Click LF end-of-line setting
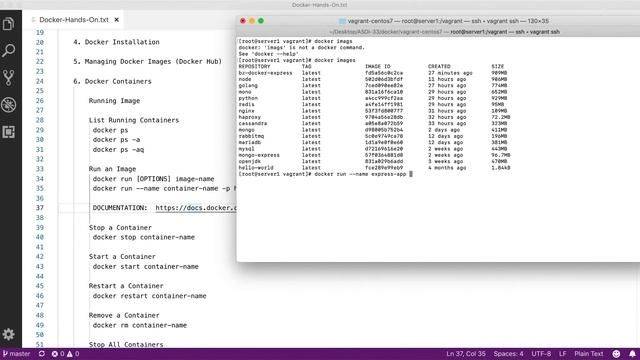Viewport: 640px width, 360px height. click(x=562, y=354)
